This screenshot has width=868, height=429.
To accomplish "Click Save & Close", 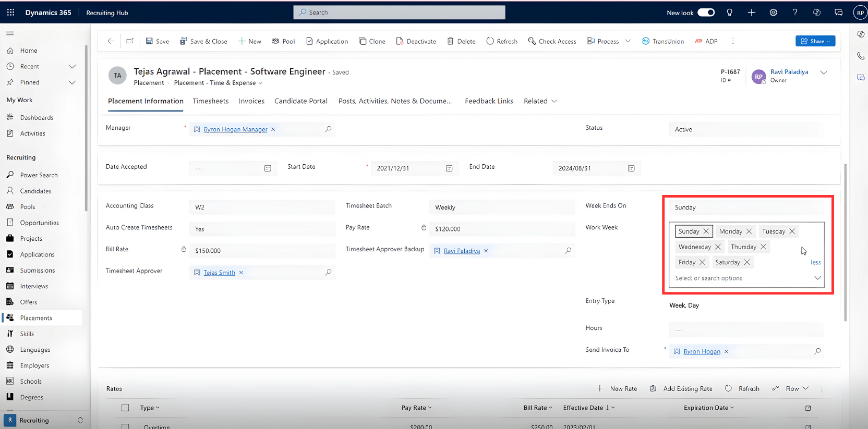I will click(203, 41).
